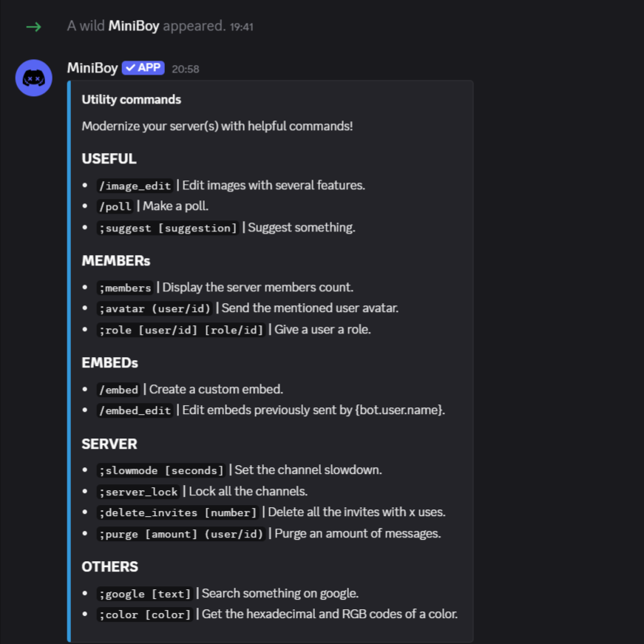The image size is (644, 644).
Task: Click the ;slowmode [seconds] command code
Action: pyautogui.click(x=161, y=470)
